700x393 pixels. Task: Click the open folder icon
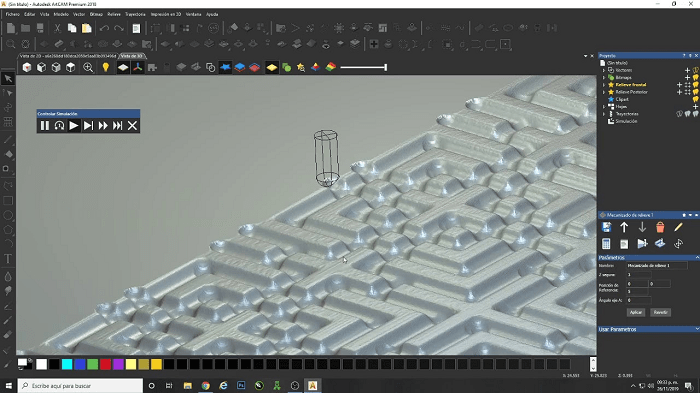25,28
